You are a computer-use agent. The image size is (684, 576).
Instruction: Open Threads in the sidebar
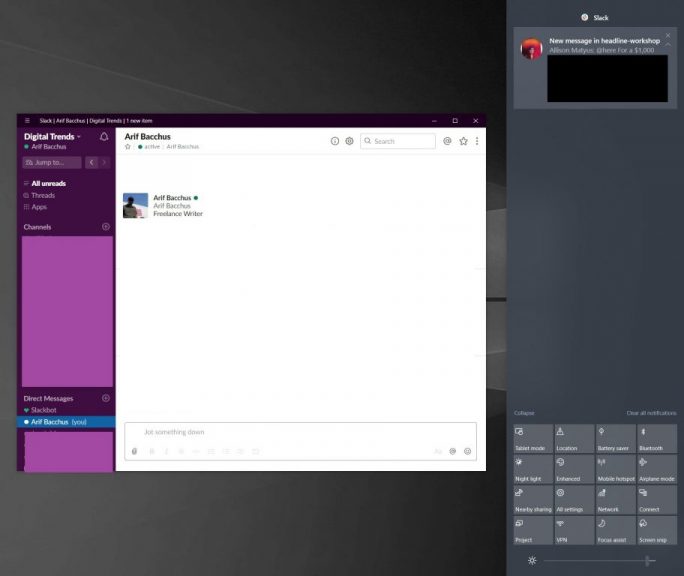[43, 195]
